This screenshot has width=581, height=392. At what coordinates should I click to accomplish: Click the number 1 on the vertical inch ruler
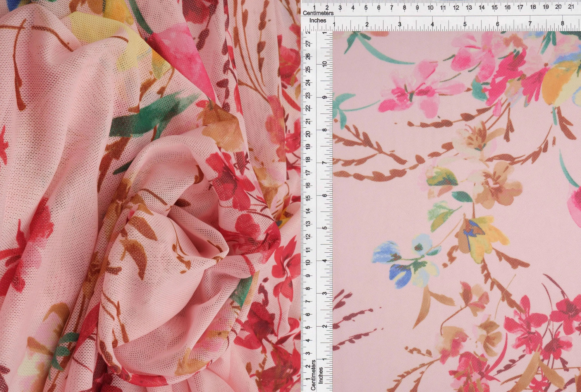tap(324, 359)
